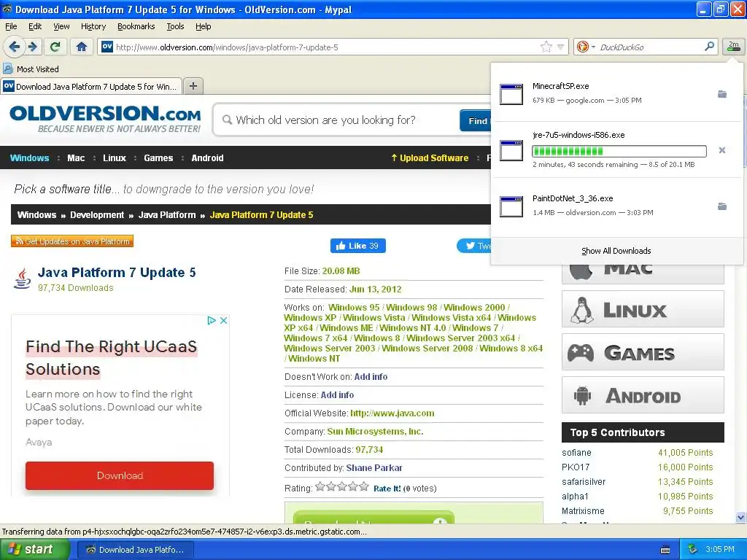Open the http://www.java.com official website link
The width and height of the screenshot is (747, 560).
coord(392,413)
